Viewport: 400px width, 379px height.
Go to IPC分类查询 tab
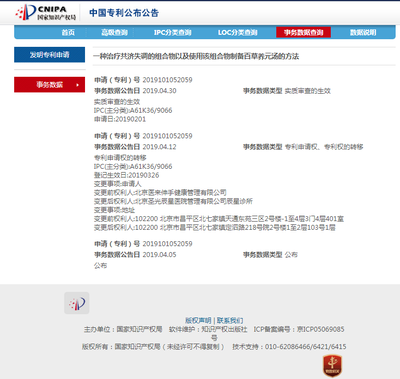172,32
